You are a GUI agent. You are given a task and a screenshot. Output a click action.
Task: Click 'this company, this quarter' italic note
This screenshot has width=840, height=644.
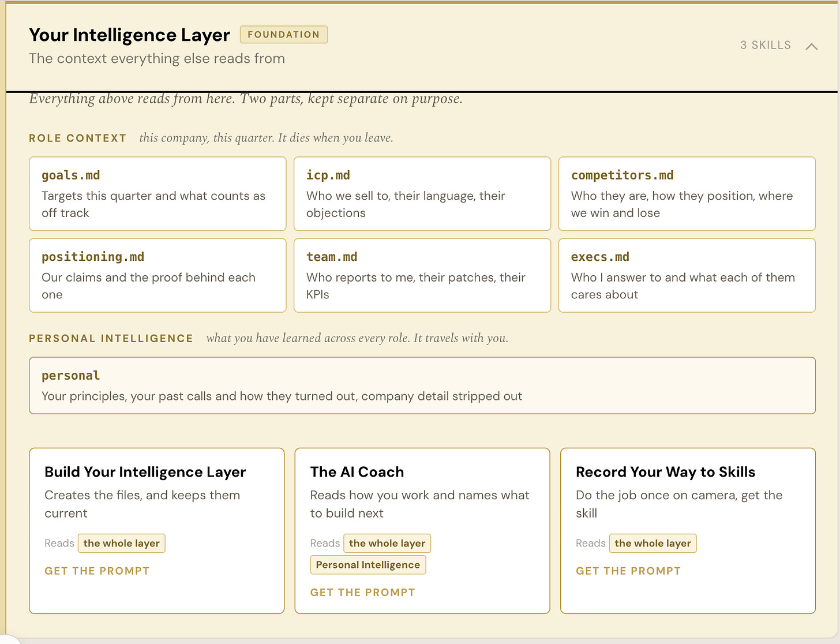[x=266, y=138]
